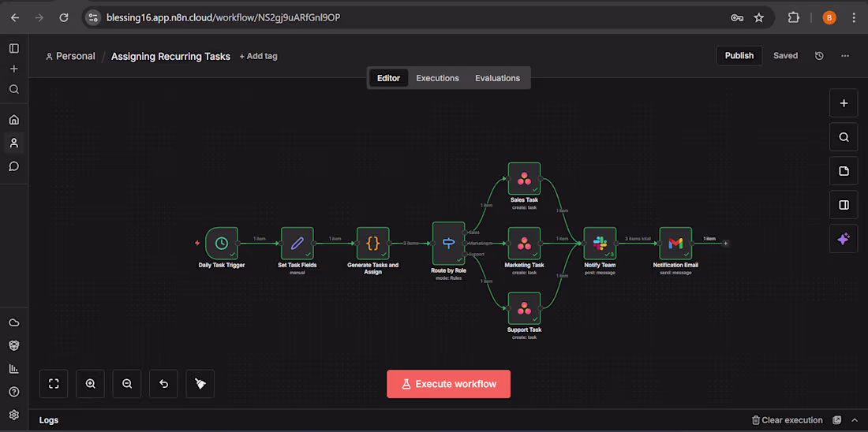
Task: Open the insights chart icon
Action: 14,368
